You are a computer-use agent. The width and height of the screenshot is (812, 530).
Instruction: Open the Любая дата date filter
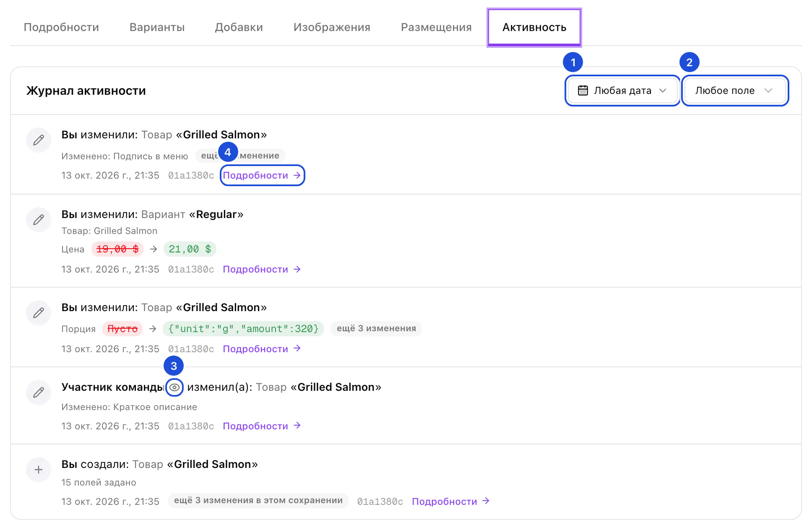tap(622, 91)
